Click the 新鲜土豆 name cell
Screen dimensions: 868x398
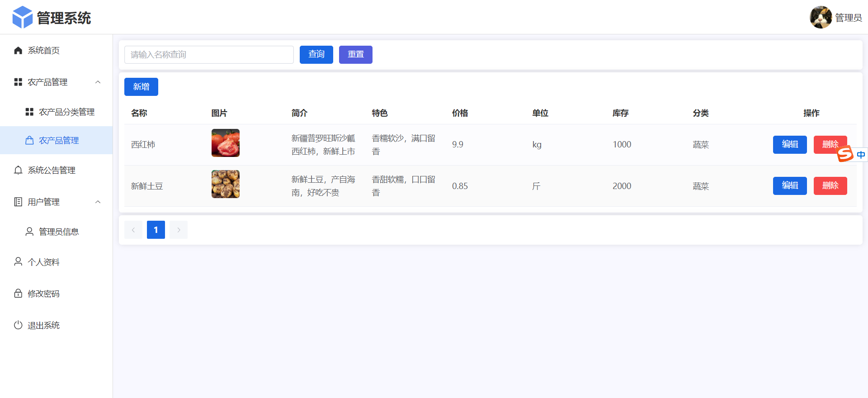point(147,186)
